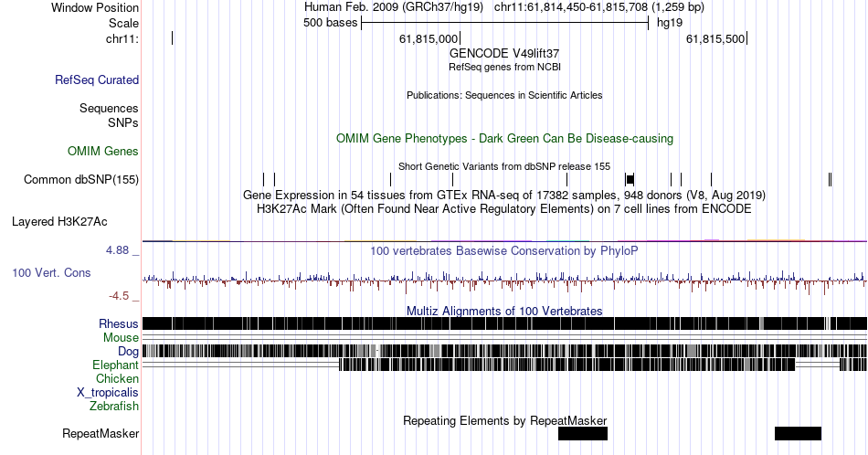The width and height of the screenshot is (868, 455).
Task: Click the Common dbSNP(155) track label
Action: tap(81, 179)
